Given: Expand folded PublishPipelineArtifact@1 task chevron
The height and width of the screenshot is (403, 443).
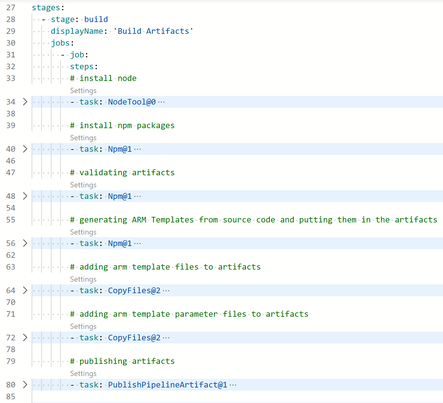Looking at the screenshot, I should click(x=25, y=385).
